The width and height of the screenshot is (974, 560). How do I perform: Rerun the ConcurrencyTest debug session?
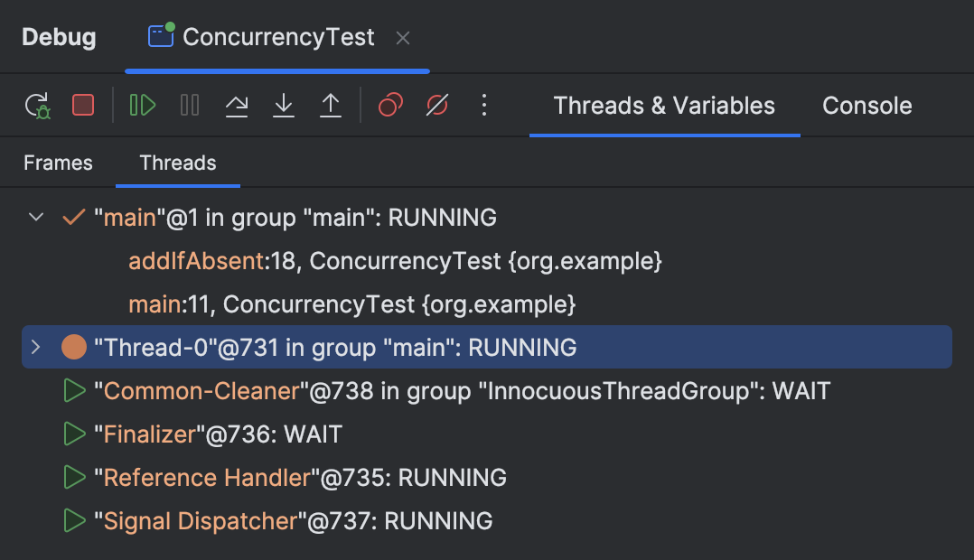click(37, 106)
